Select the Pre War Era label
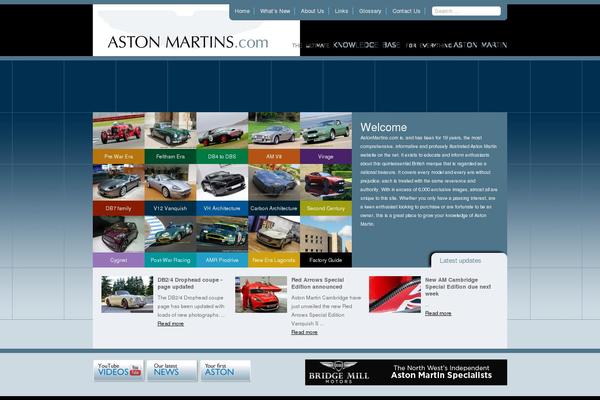 [119, 157]
